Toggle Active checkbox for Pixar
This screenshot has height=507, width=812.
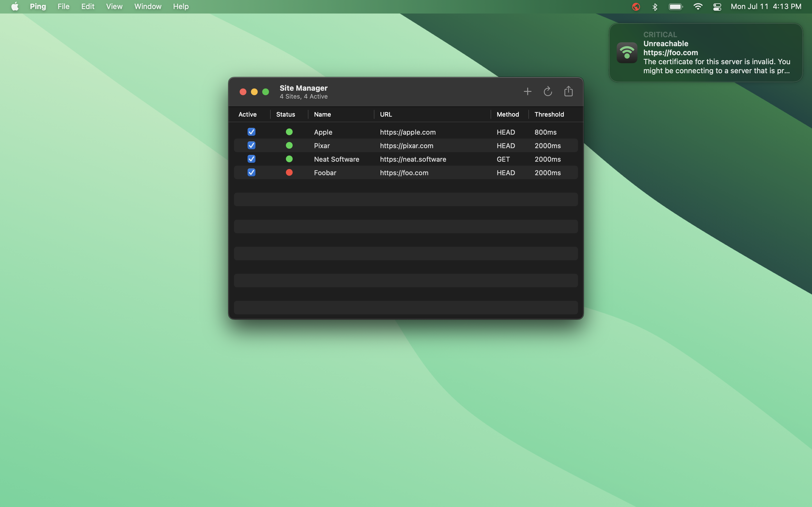tap(251, 146)
